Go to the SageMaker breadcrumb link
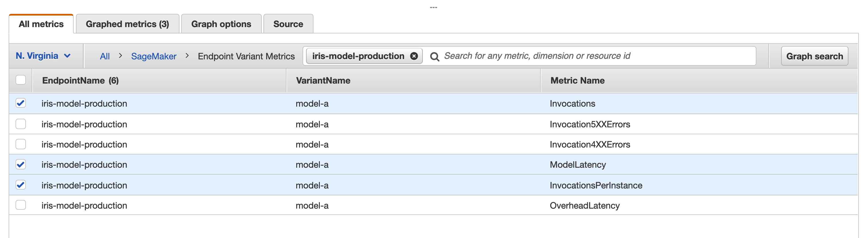Viewport: 868px width, 238px height. click(154, 56)
